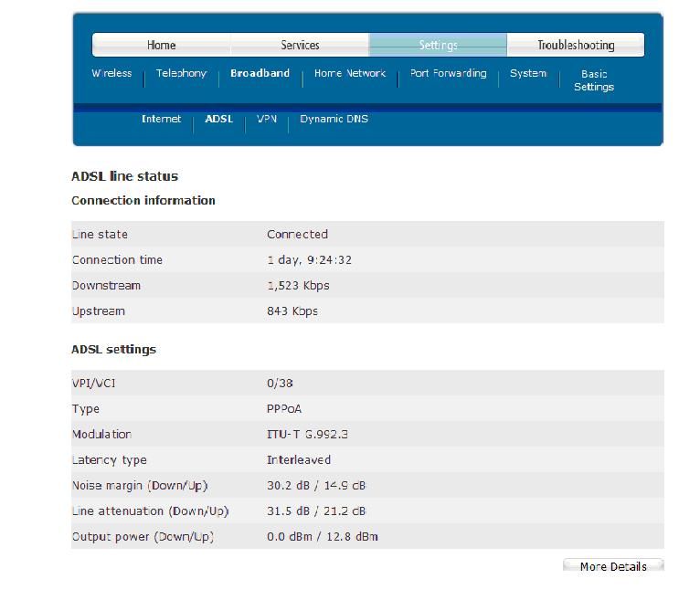Click the ADSL settings heading
700x600 pixels.
113,349
